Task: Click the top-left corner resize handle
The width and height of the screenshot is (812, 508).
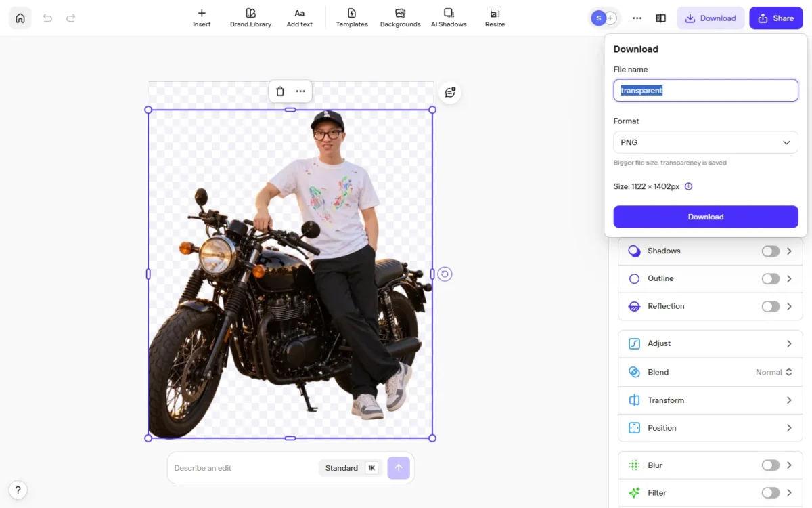Action: coord(148,110)
